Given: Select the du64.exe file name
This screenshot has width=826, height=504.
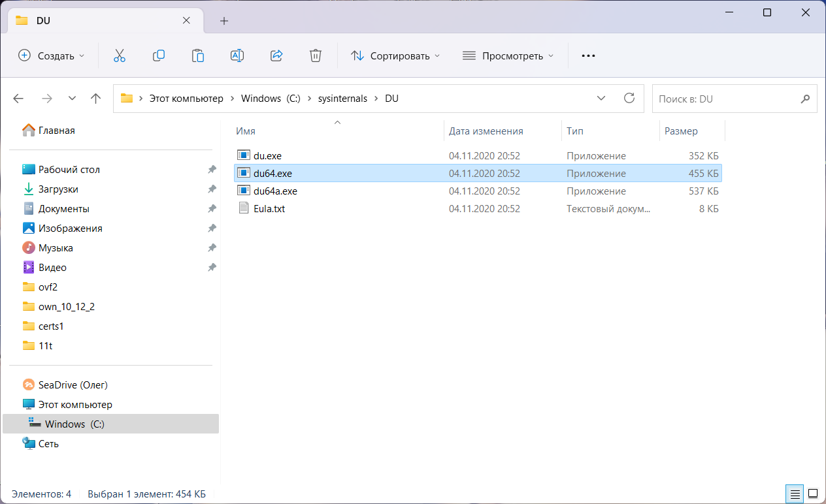Looking at the screenshot, I should (x=273, y=174).
